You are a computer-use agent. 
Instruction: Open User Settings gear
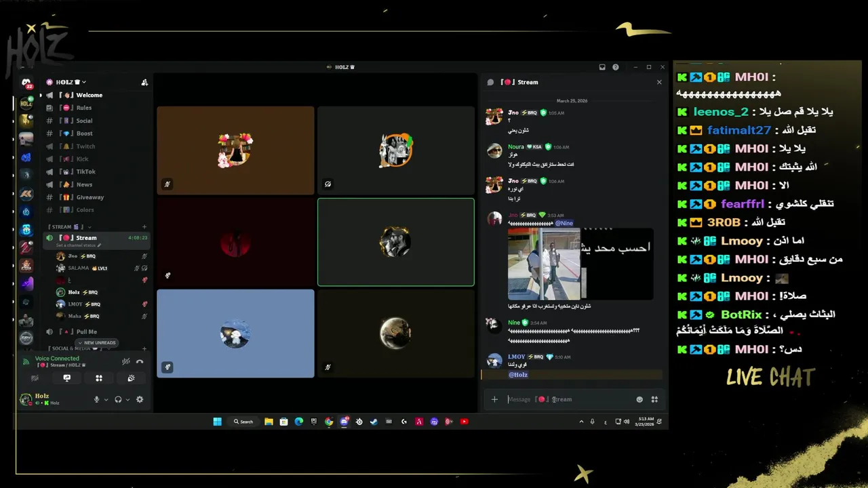click(140, 400)
